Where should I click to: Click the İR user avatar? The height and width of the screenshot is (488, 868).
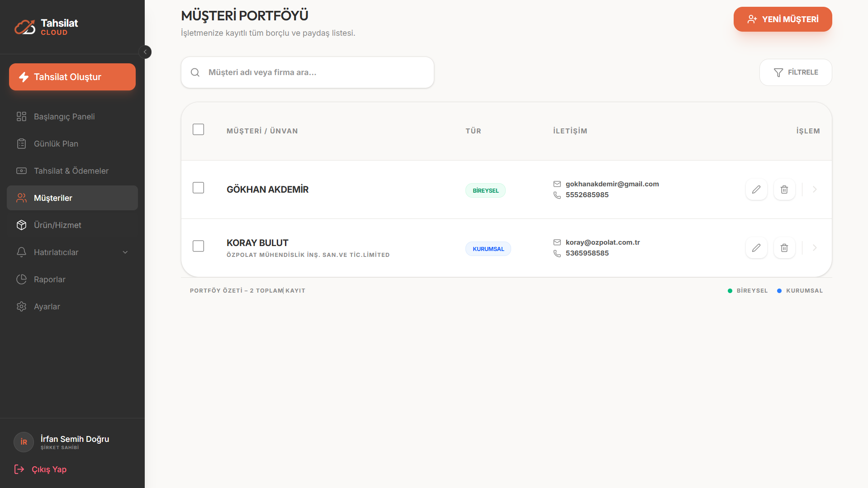(x=24, y=442)
